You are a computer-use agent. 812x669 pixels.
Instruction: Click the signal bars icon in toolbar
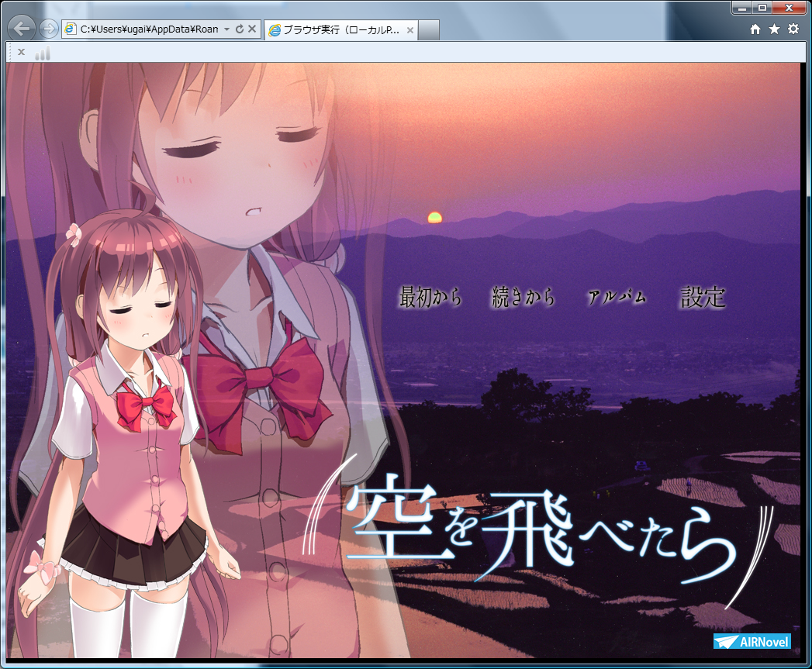coord(43,52)
